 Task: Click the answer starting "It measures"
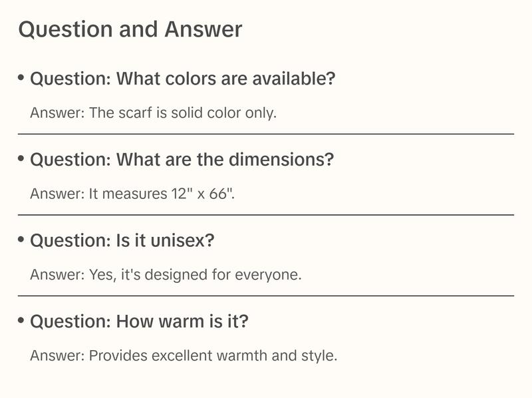click(x=132, y=194)
